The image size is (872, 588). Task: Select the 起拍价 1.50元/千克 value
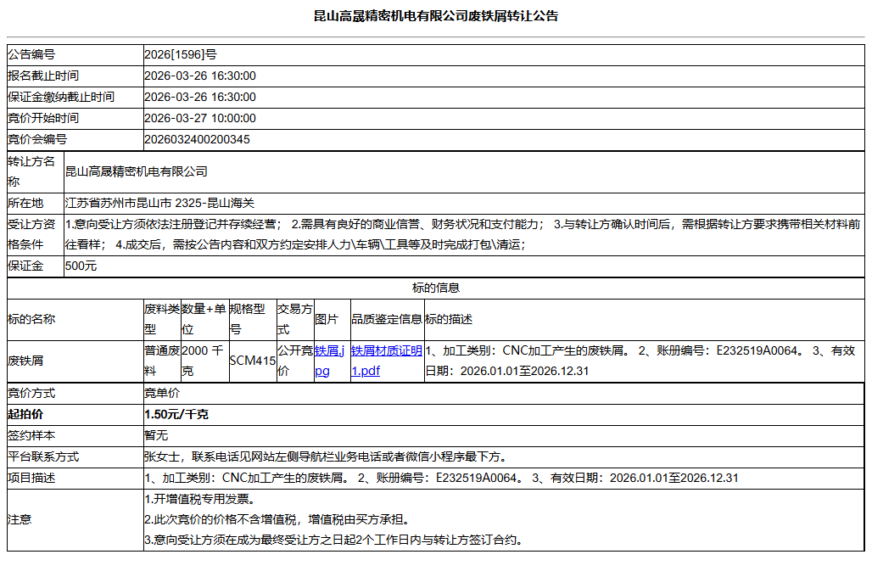click(x=179, y=413)
